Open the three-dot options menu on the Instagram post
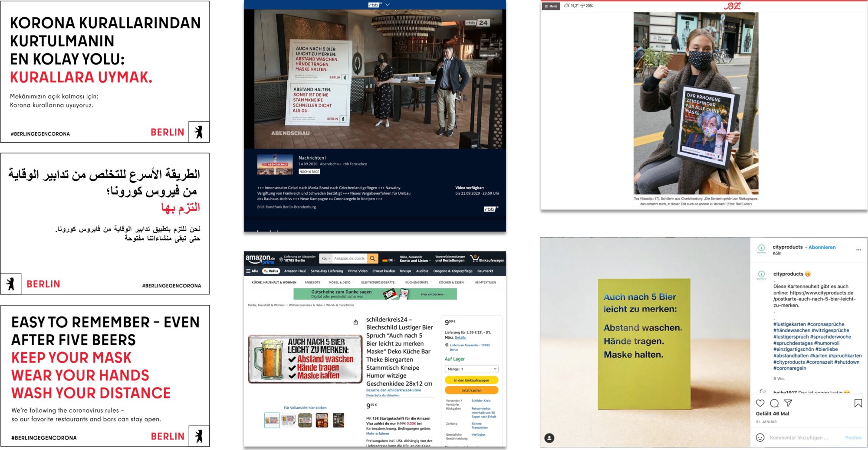This screenshot has width=868, height=450. [858, 250]
